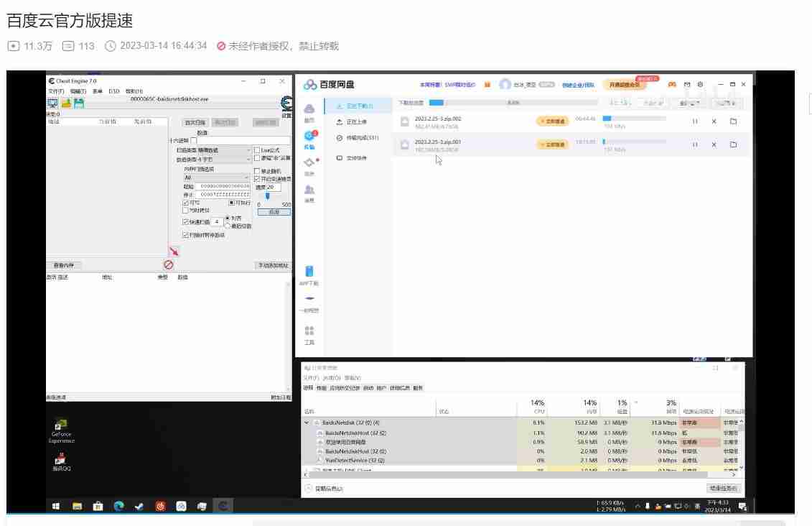Viewport: 812px width, 526px height.
Task: Open Baidu Netdisk home cloud icon
Action: click(309, 109)
